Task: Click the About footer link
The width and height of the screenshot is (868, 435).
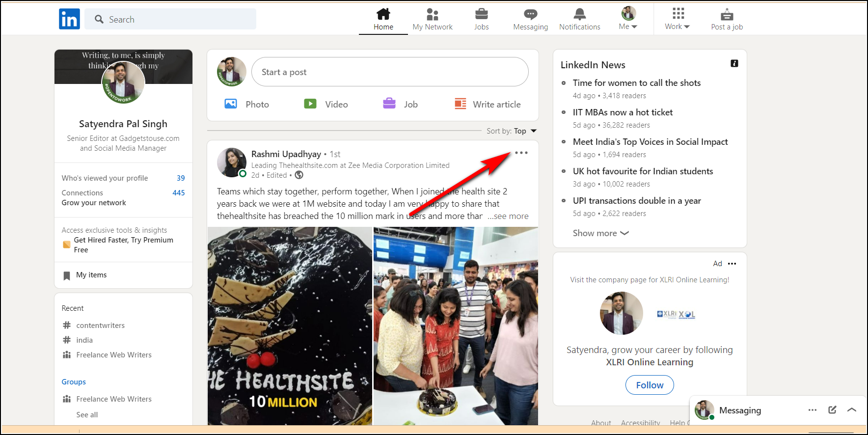Action: pyautogui.click(x=601, y=422)
